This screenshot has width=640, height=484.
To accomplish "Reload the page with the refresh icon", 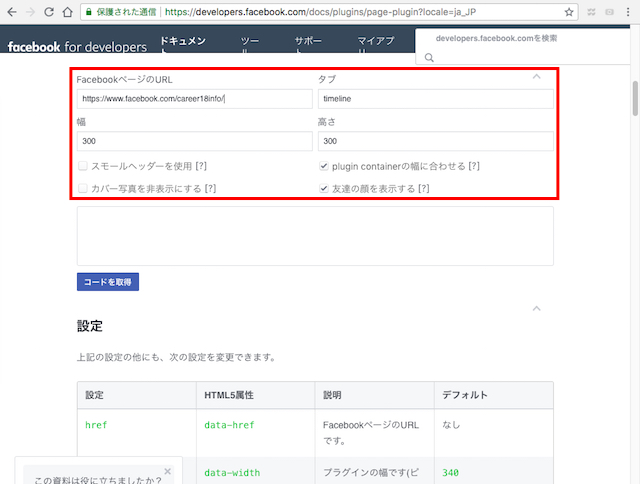I will click(53, 13).
